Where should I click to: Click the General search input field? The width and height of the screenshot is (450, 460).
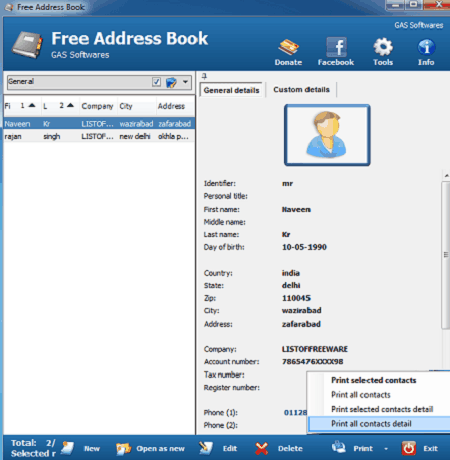(79, 82)
